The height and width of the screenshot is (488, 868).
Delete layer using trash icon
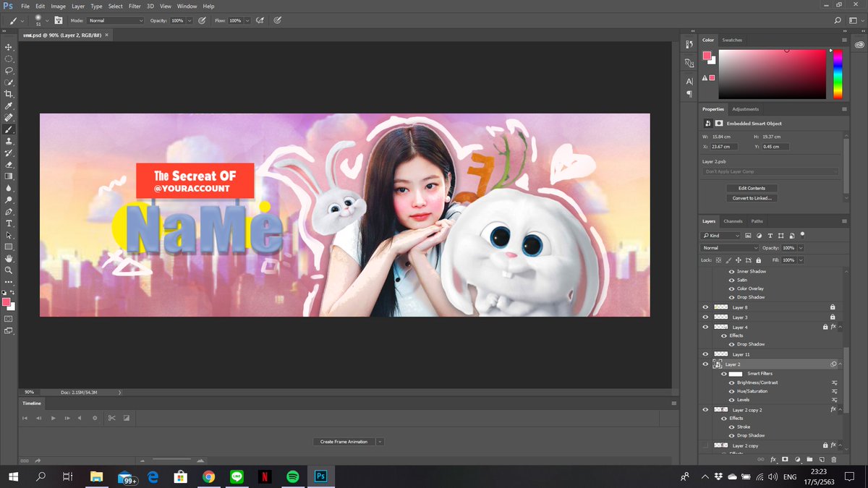[x=833, y=459]
